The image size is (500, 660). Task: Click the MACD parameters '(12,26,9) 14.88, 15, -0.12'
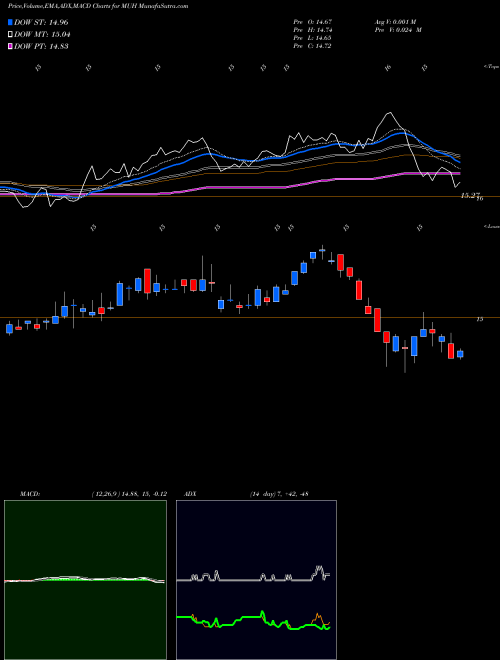tap(129, 494)
